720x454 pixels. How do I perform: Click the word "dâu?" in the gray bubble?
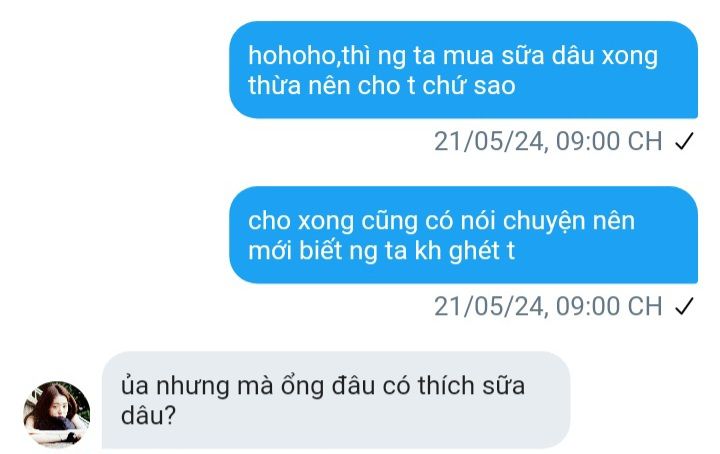tap(148, 415)
